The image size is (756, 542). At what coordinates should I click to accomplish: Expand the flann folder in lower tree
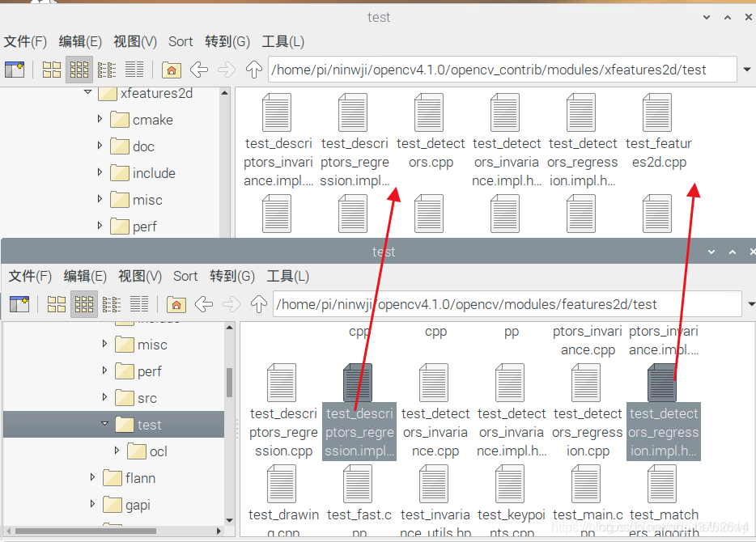coord(92,477)
